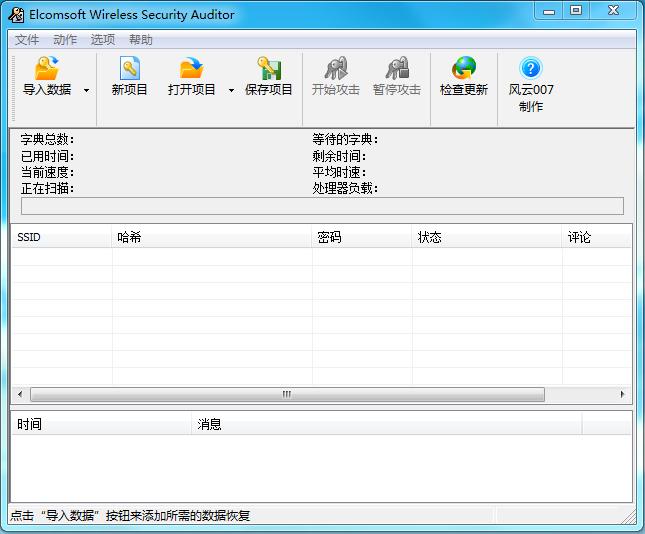Click the window resize grip in status bar
The image size is (645, 534).
point(629,516)
